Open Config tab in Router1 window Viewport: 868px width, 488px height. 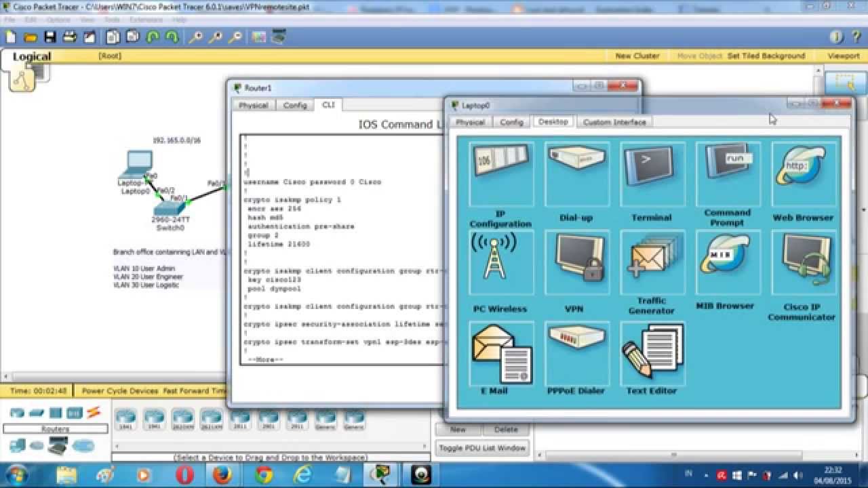point(295,105)
